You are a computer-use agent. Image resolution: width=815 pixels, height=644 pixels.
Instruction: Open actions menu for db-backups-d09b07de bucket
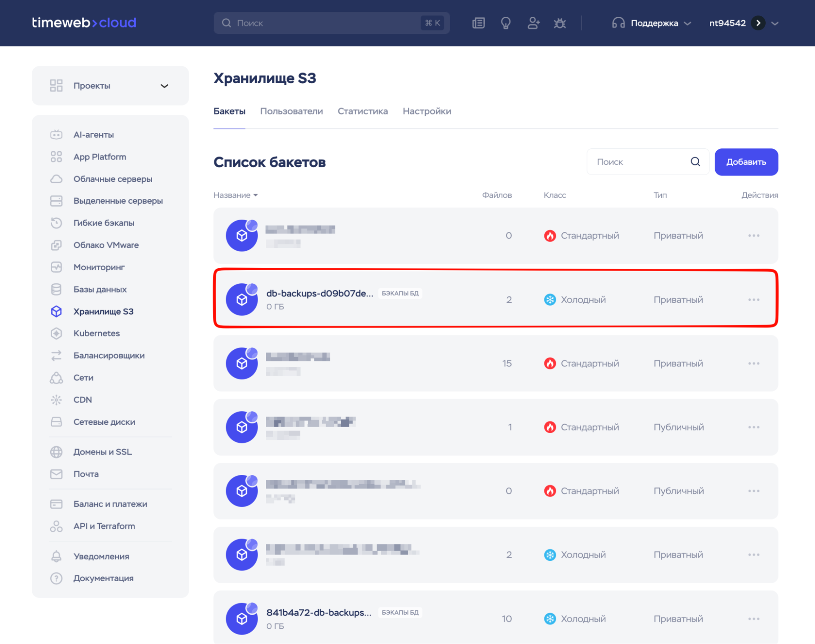click(x=753, y=300)
